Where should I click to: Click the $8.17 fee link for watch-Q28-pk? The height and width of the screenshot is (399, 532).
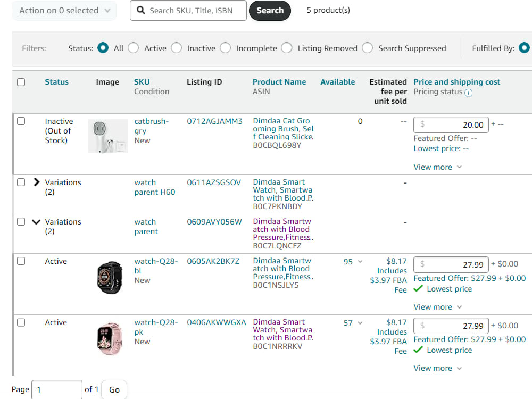pos(396,322)
